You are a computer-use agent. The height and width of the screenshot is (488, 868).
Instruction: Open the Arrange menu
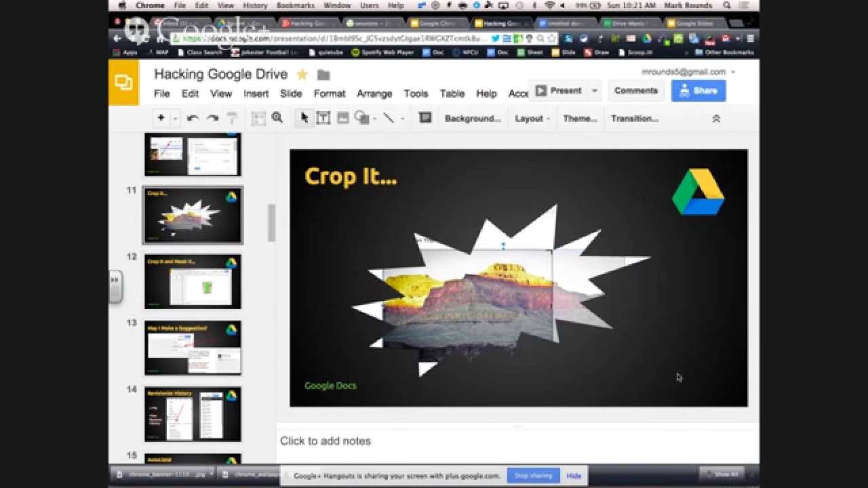coord(374,94)
